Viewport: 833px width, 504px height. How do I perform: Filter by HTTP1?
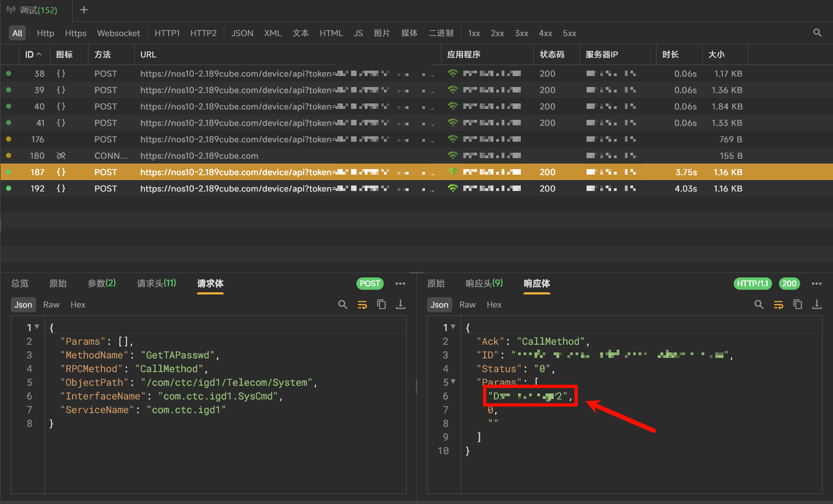pos(167,33)
